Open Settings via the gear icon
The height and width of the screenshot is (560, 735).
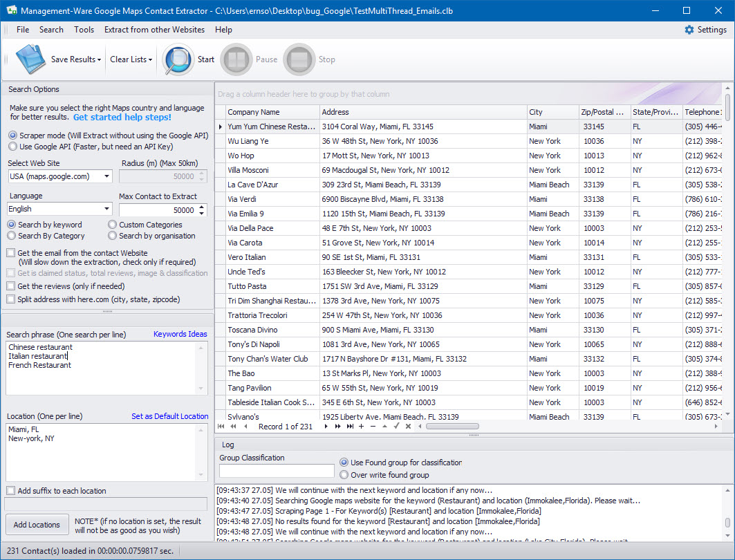[x=689, y=30]
